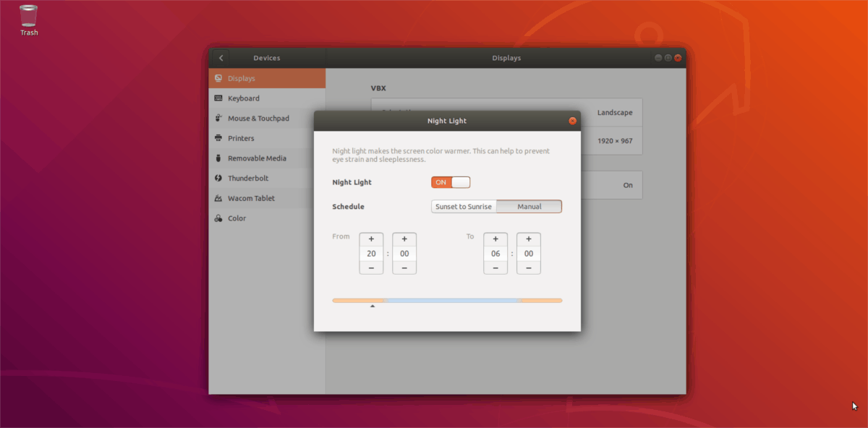The height and width of the screenshot is (428, 868).
Task: Close the Displays settings window
Action: 678,58
